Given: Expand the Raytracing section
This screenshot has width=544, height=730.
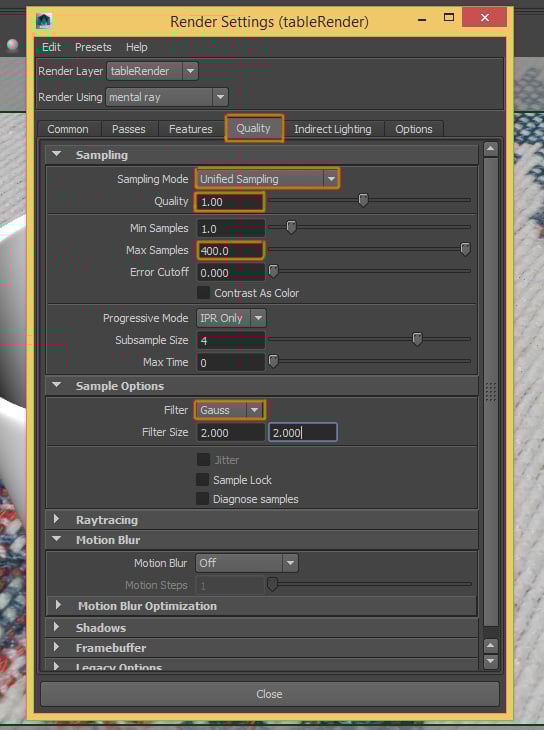Looking at the screenshot, I should [57, 519].
